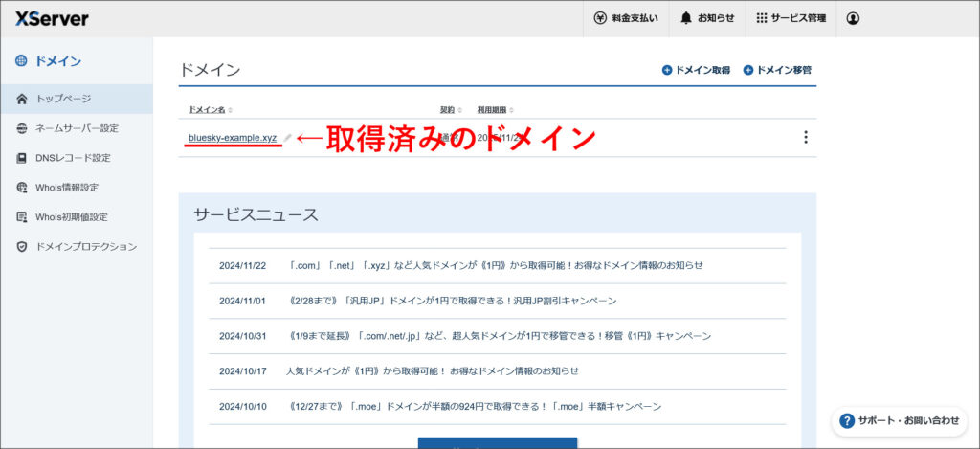The image size is (980, 449).
Task: Click the サービスニュース heading
Action: click(x=256, y=214)
